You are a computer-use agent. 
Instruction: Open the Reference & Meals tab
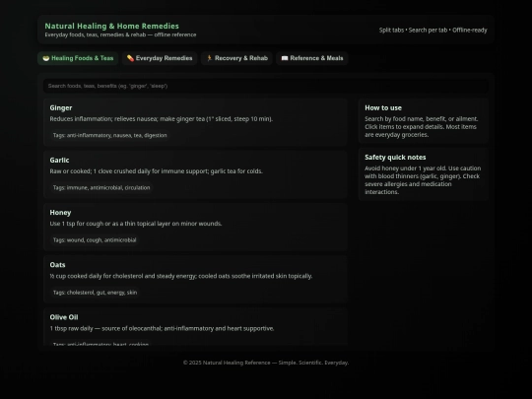coord(312,58)
